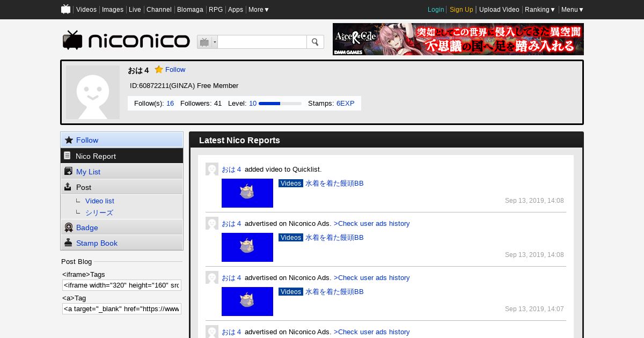Expand the Menu dropdown at top right

[573, 10]
